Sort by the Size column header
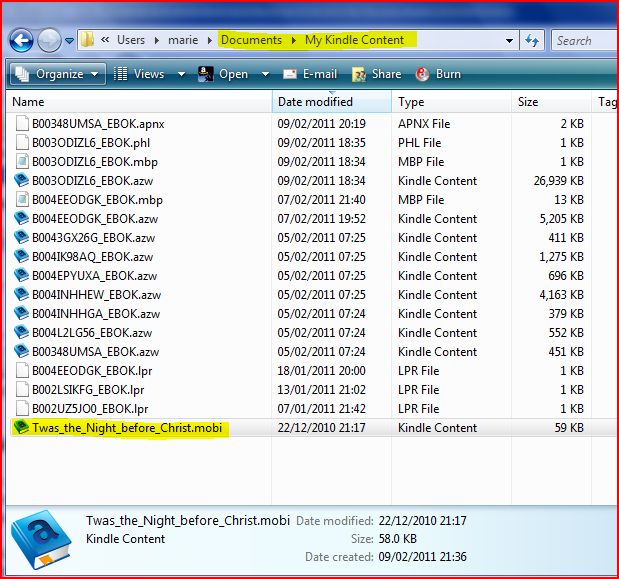 coord(551,102)
